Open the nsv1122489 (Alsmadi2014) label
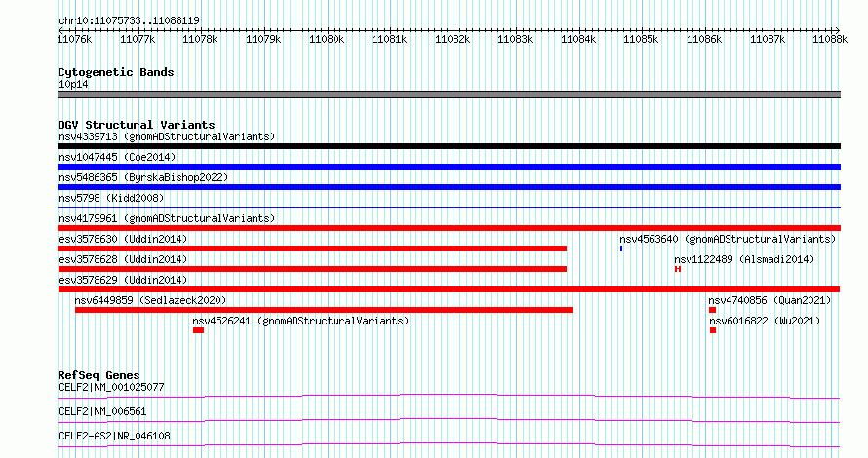 [x=744, y=259]
